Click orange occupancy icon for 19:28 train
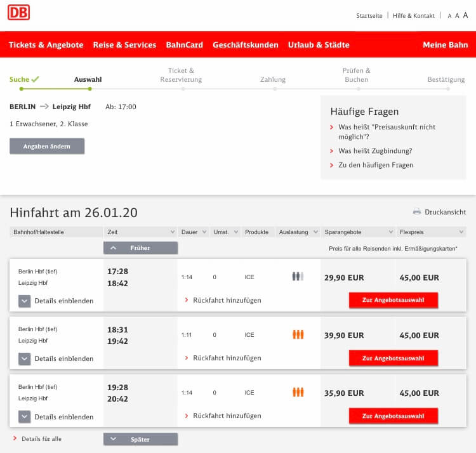The image size is (476, 453). coord(298,392)
